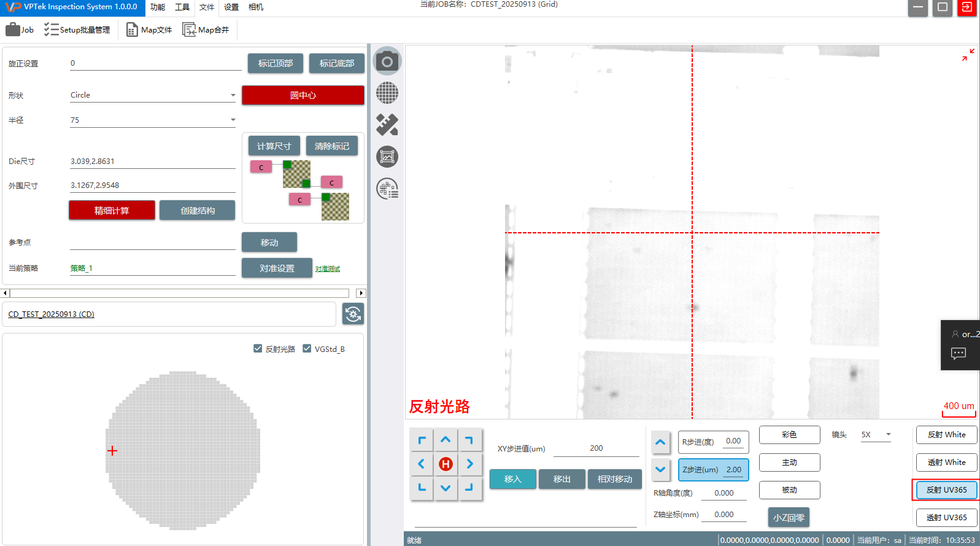The width and height of the screenshot is (980, 546).
Task: Open the 设置 menu
Action: (x=231, y=7)
